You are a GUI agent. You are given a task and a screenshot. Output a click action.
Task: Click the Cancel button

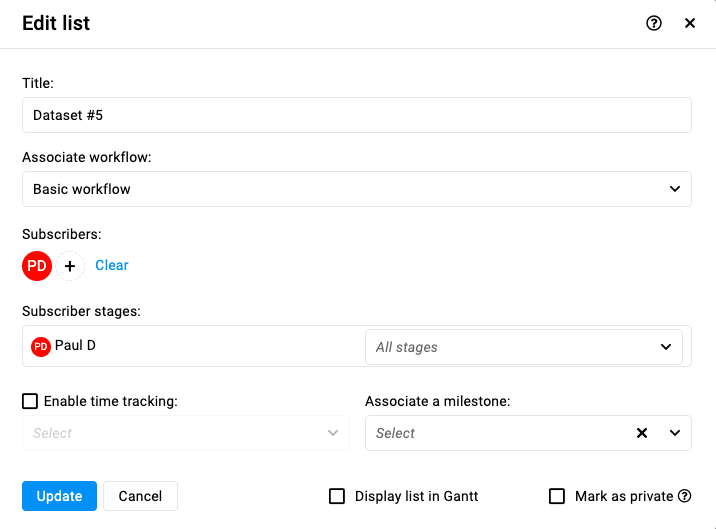pyautogui.click(x=140, y=496)
